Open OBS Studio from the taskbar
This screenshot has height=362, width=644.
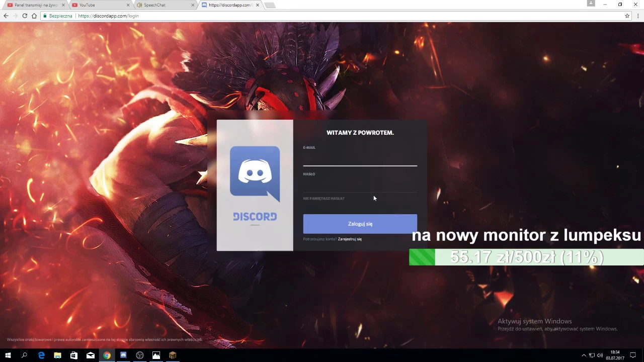coord(140,355)
